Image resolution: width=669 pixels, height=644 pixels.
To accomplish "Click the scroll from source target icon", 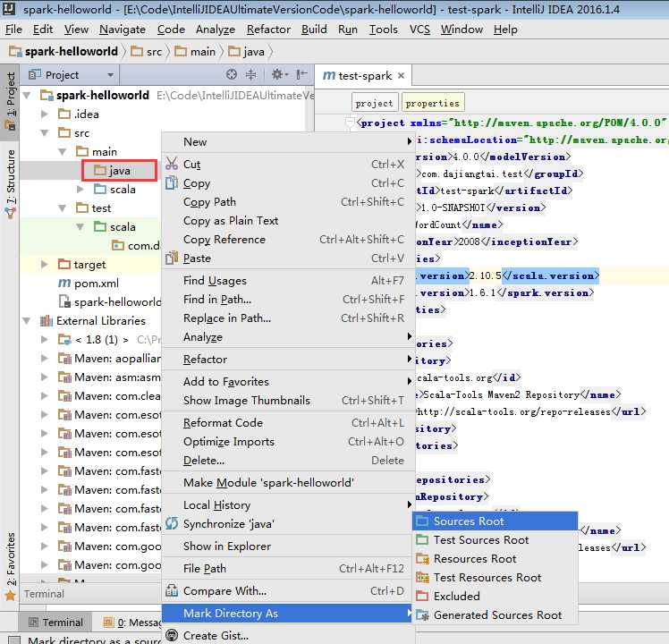I will pyautogui.click(x=232, y=74).
